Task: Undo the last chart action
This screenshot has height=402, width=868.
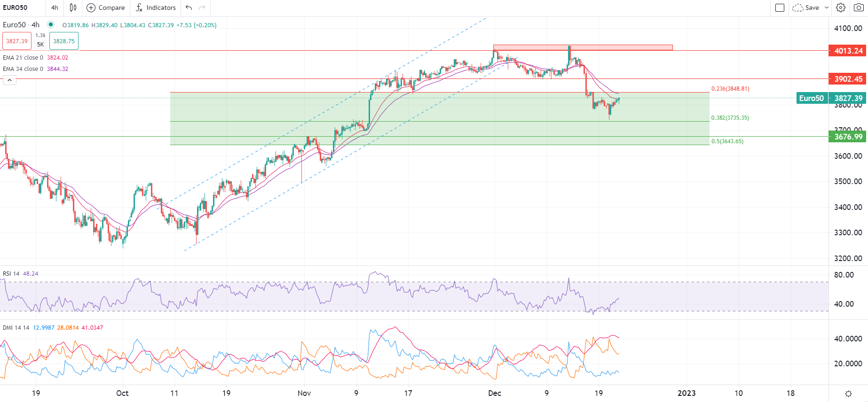Action: point(189,8)
